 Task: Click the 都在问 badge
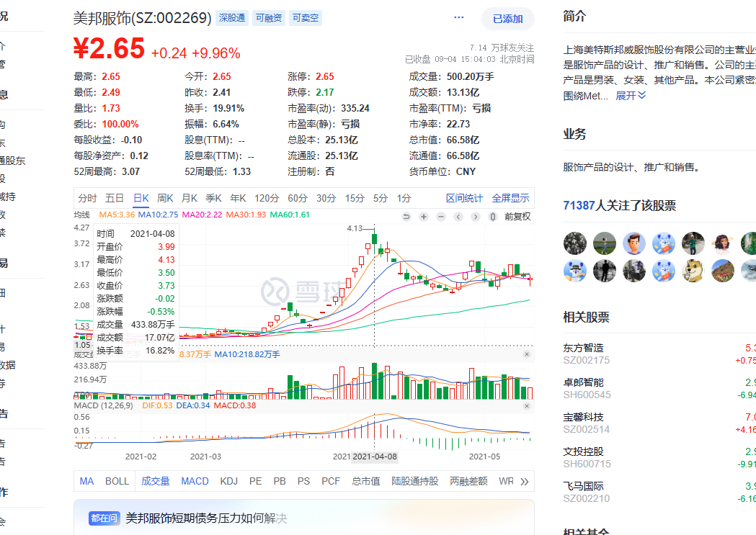(104, 518)
